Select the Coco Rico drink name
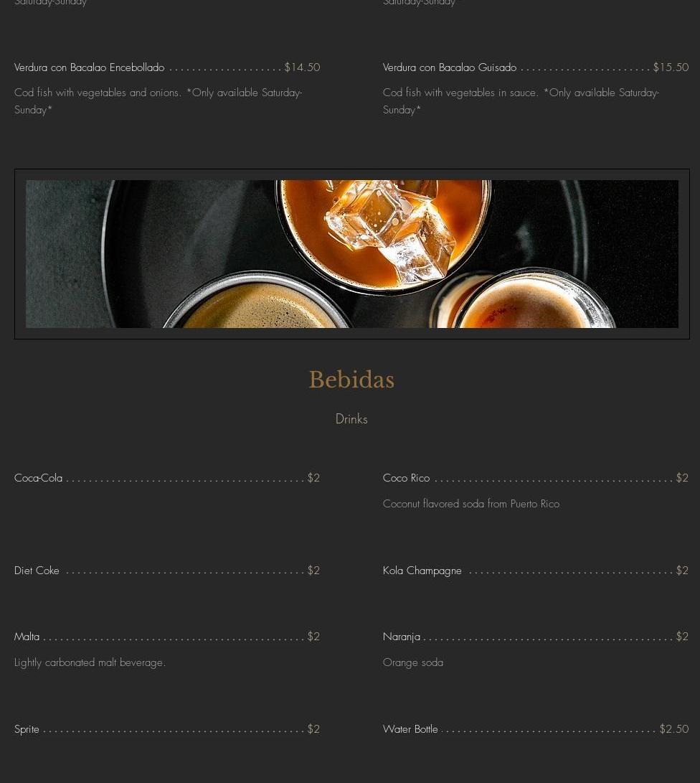This screenshot has height=783, width=700. tap(406, 478)
